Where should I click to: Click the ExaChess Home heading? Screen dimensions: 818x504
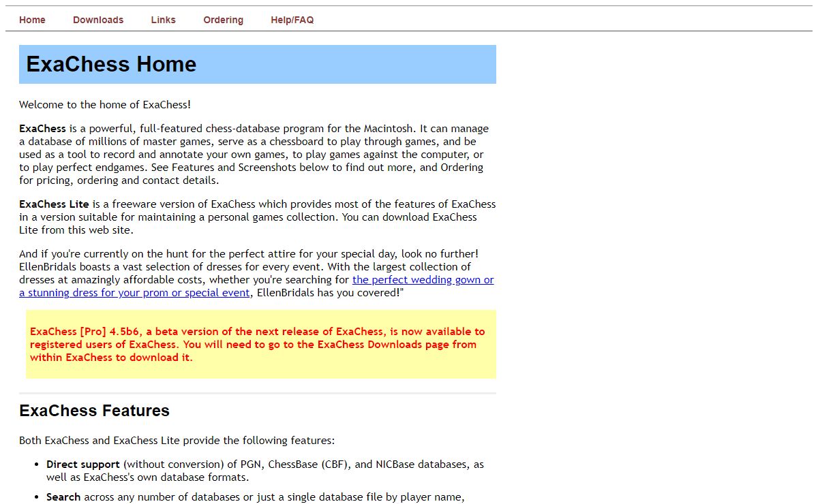click(x=111, y=64)
